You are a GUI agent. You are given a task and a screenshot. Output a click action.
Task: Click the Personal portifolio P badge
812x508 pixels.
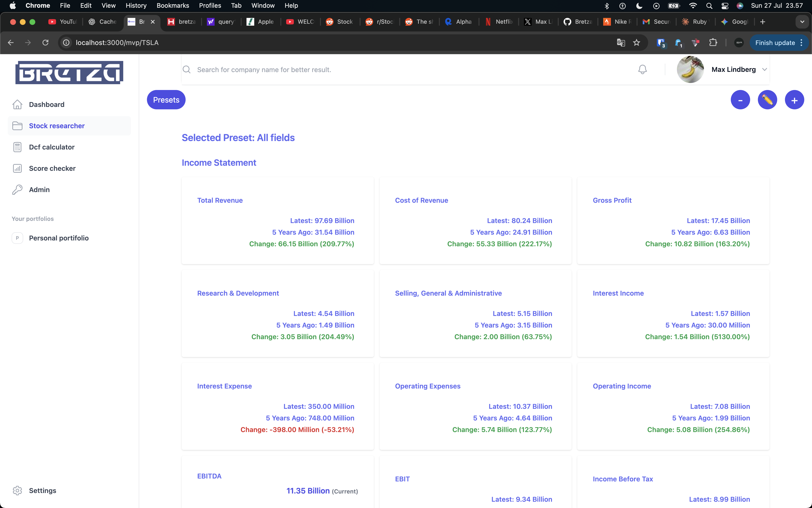(17, 238)
